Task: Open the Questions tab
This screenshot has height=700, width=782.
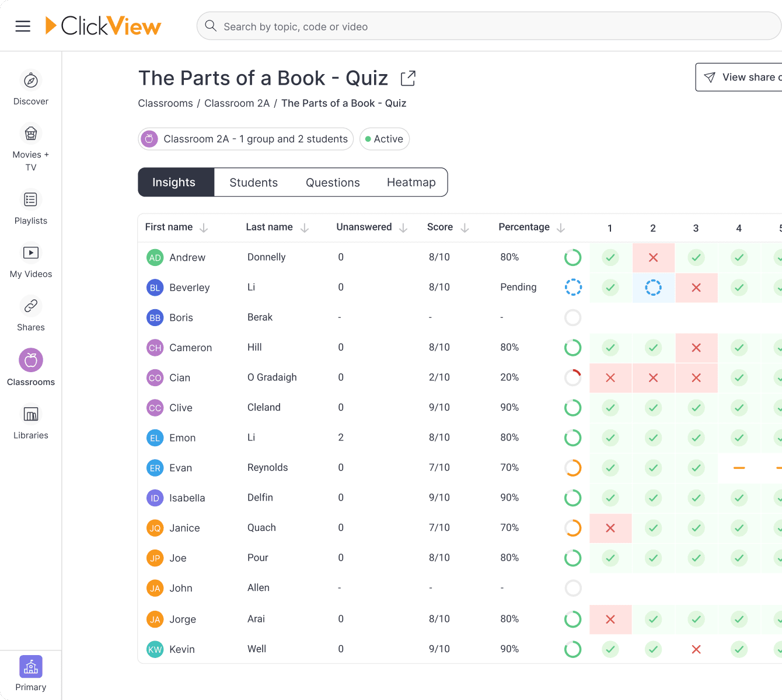Action: [333, 182]
